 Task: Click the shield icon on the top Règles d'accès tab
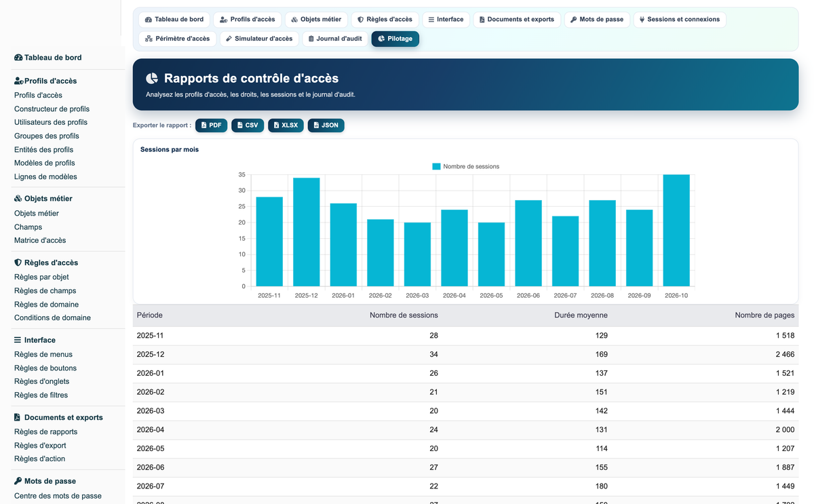tap(361, 20)
